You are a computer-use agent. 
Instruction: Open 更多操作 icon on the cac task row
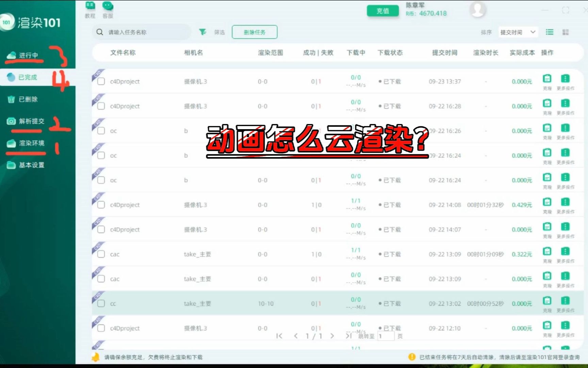pyautogui.click(x=565, y=251)
